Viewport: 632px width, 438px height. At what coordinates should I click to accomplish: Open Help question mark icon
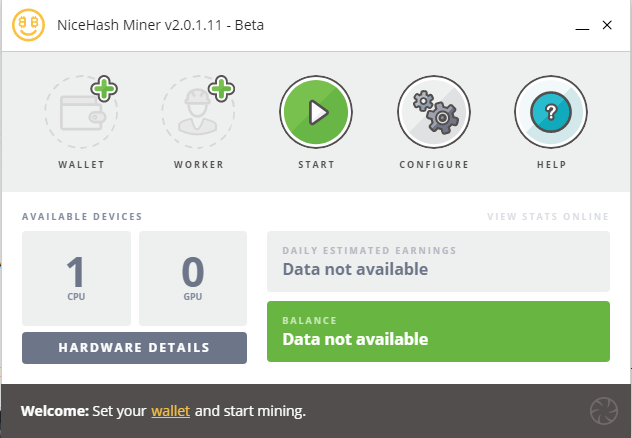[x=551, y=112]
